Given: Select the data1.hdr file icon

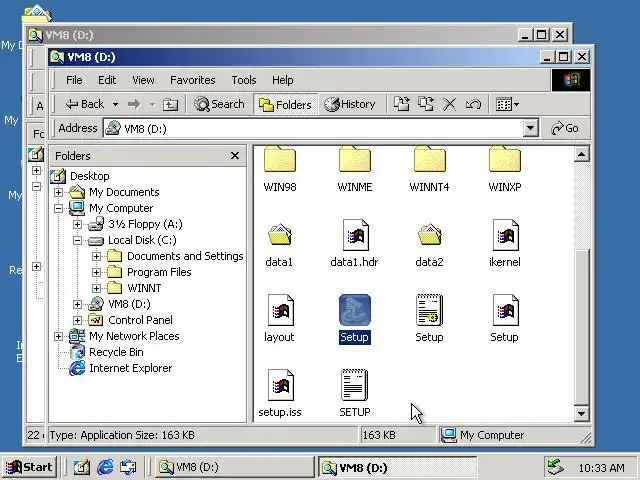Looking at the screenshot, I should pyautogui.click(x=355, y=235).
